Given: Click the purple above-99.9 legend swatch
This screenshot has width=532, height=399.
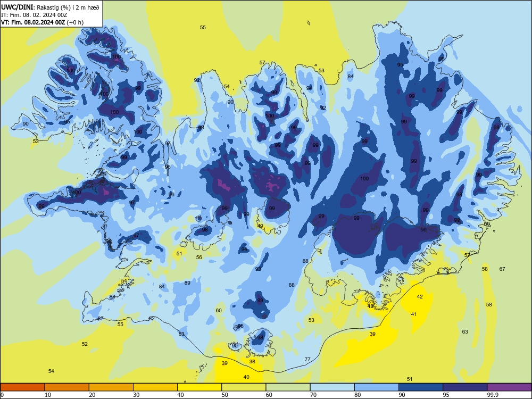Looking at the screenshot, I should click(509, 387).
